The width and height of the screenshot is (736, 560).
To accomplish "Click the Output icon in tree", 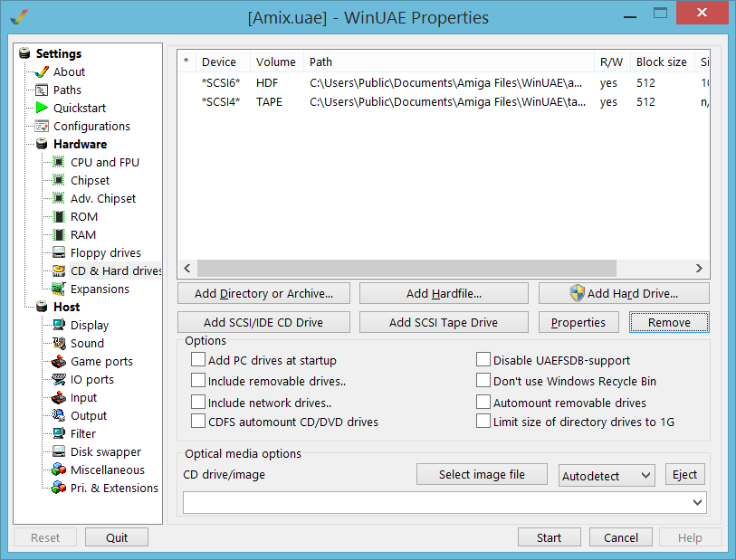I will pos(59,415).
